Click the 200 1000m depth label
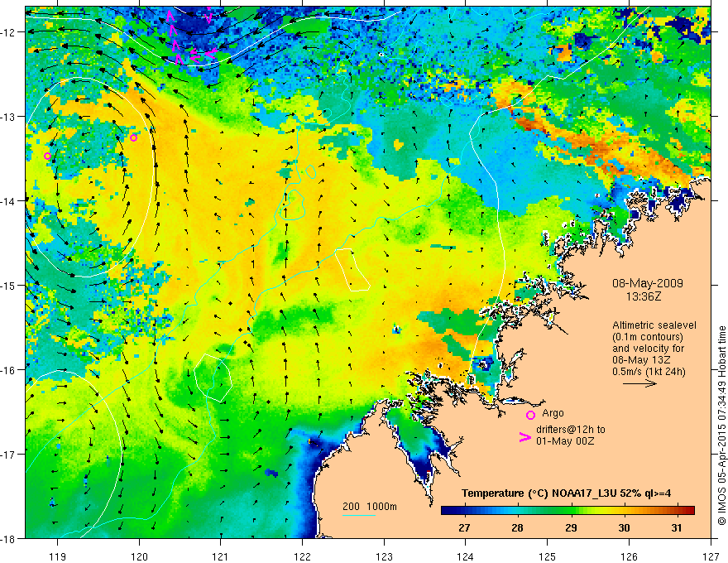 pos(370,507)
